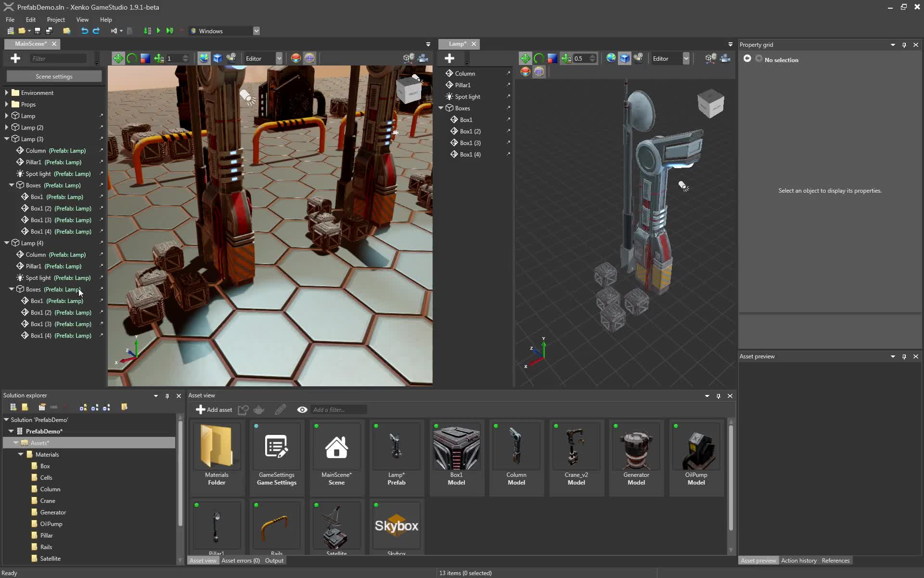924x578 pixels.
Task: Click the Scene settings button
Action: pyautogui.click(x=54, y=76)
